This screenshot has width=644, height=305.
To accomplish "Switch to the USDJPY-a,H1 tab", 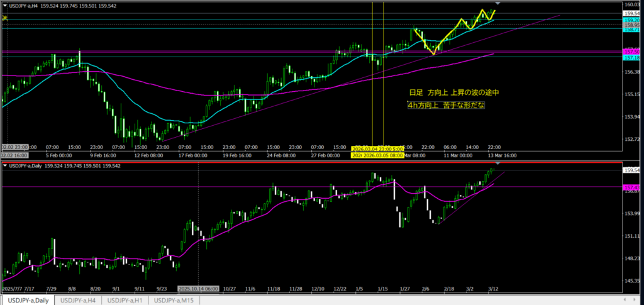I will [x=127, y=300].
